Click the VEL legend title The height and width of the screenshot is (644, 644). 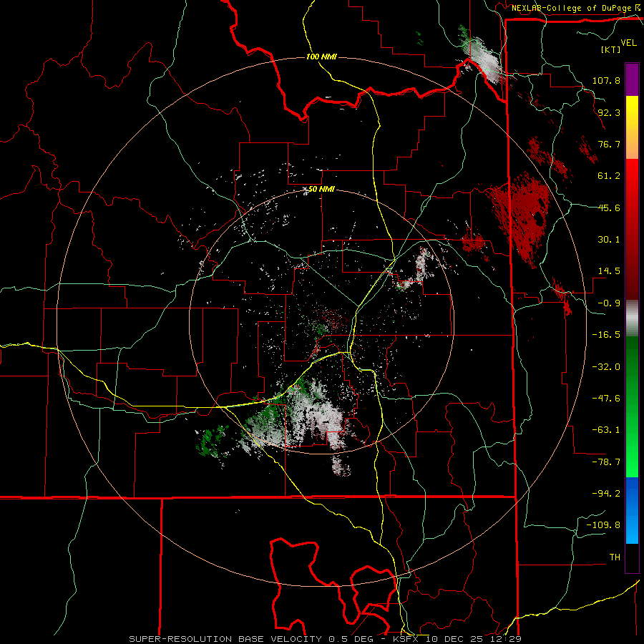click(629, 43)
